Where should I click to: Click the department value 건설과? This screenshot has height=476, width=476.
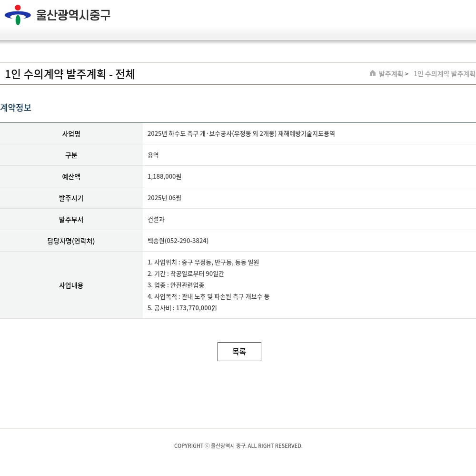coord(156,220)
